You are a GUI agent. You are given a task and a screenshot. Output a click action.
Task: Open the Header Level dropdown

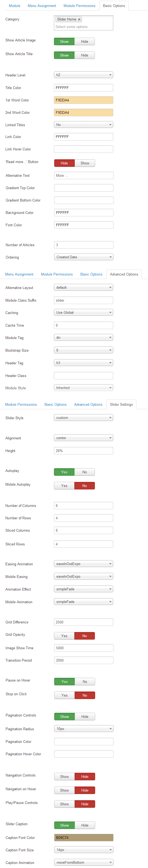pyautogui.click(x=84, y=75)
